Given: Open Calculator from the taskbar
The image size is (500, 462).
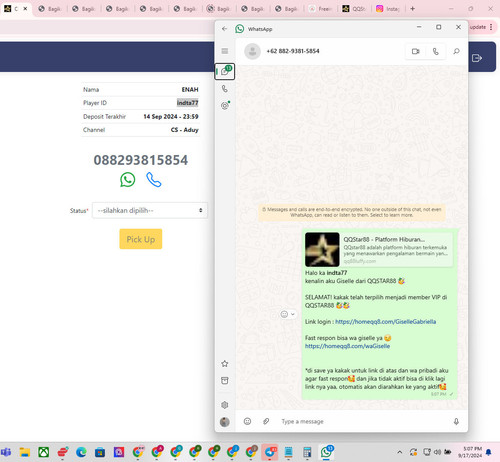Looking at the screenshot, I should click(307, 452).
